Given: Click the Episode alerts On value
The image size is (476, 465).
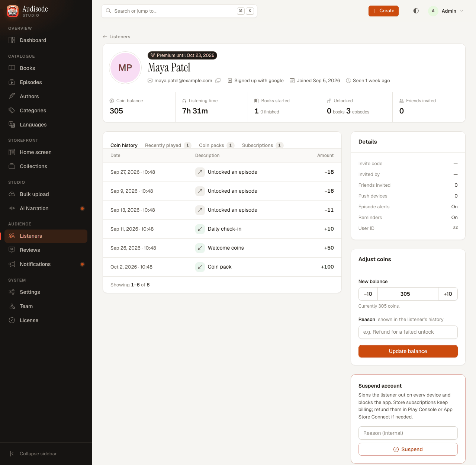Looking at the screenshot, I should click(x=454, y=206).
